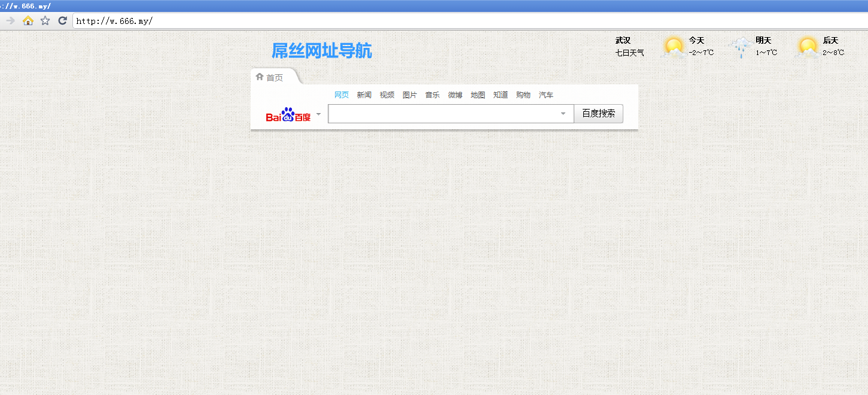Switch to 视频 search category

[386, 95]
